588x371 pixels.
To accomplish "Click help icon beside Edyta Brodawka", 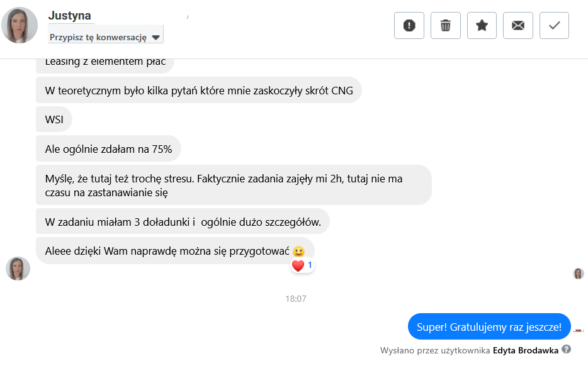I will coord(567,350).
